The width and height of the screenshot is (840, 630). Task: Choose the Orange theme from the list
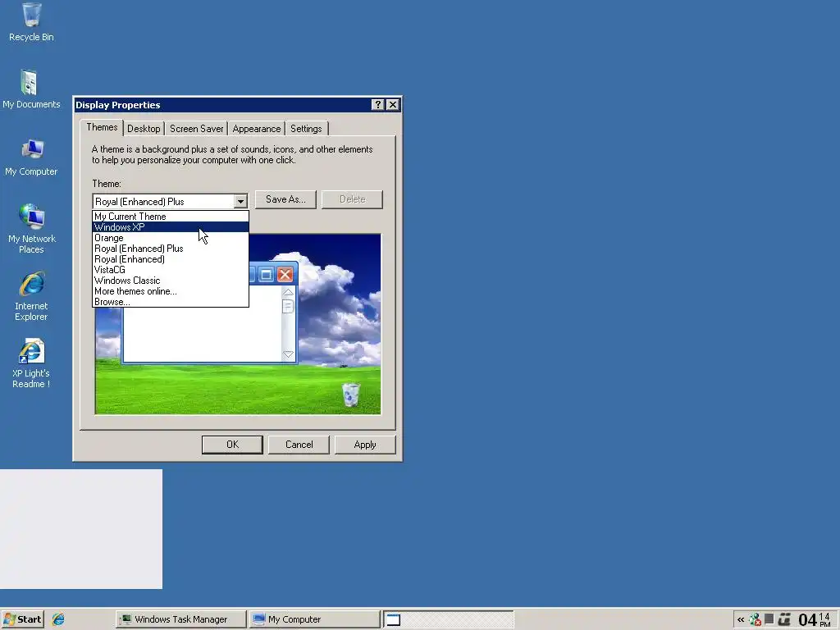tap(171, 238)
